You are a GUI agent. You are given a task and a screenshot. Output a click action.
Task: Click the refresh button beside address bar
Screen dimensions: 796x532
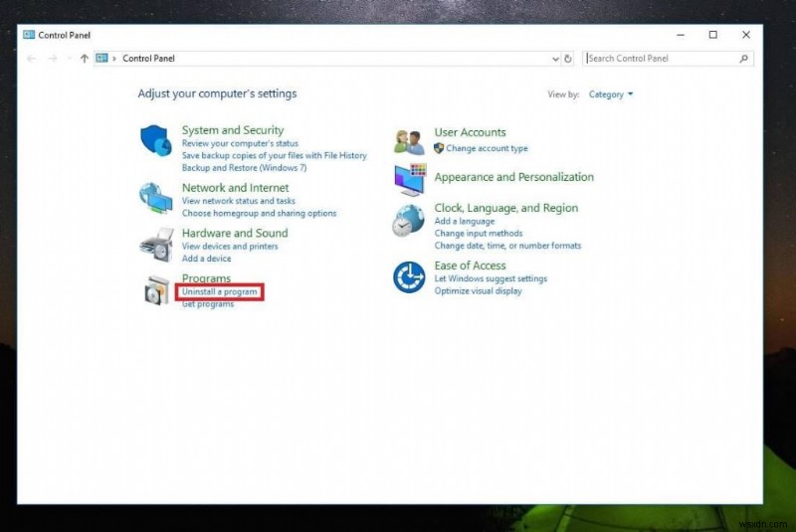[x=568, y=59]
